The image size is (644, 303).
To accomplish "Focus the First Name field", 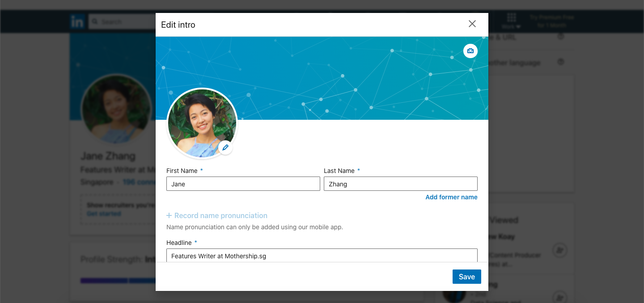I will pyautogui.click(x=243, y=184).
